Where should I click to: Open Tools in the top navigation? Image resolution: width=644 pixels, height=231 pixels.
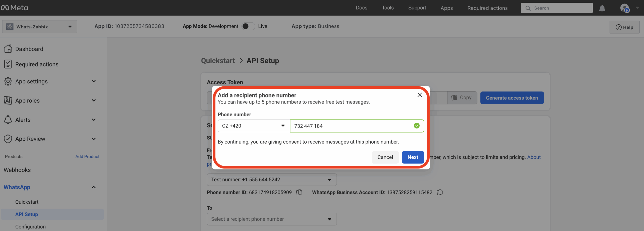click(388, 8)
